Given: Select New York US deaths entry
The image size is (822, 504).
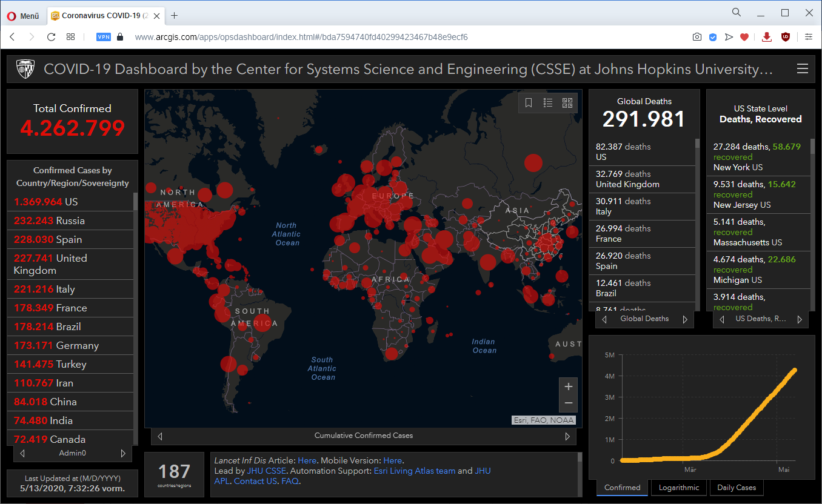Looking at the screenshot, I should pos(758,157).
